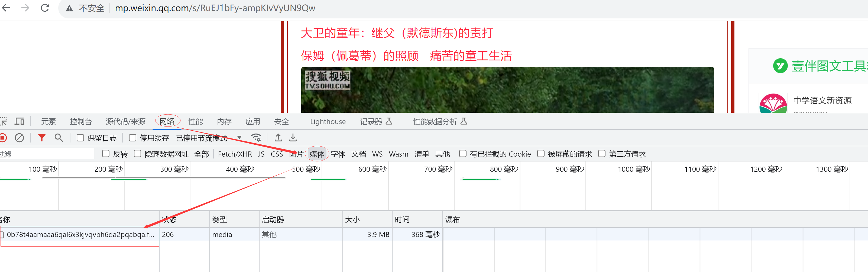Image resolution: width=868 pixels, height=272 pixels.
Task: Filter requests by CSS
Action: 277,154
